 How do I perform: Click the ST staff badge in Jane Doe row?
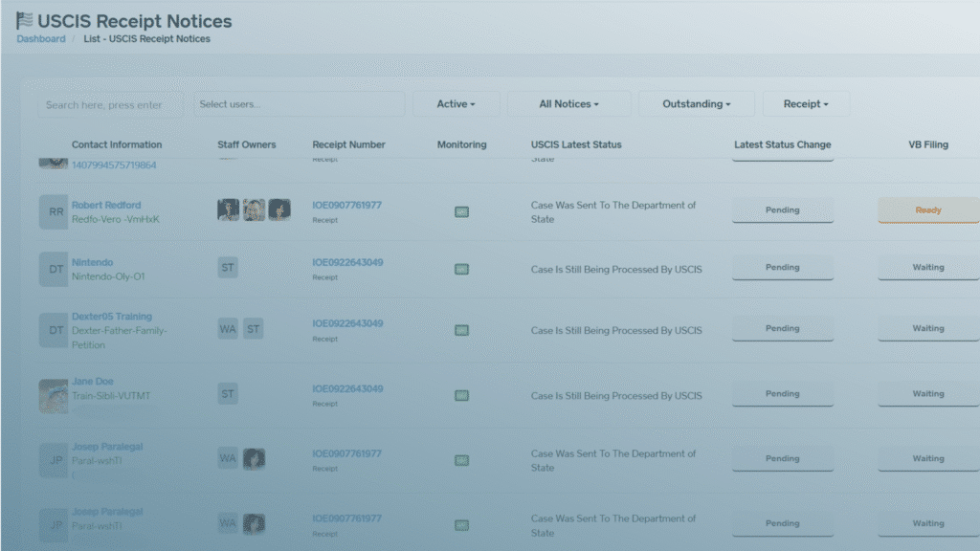228,394
